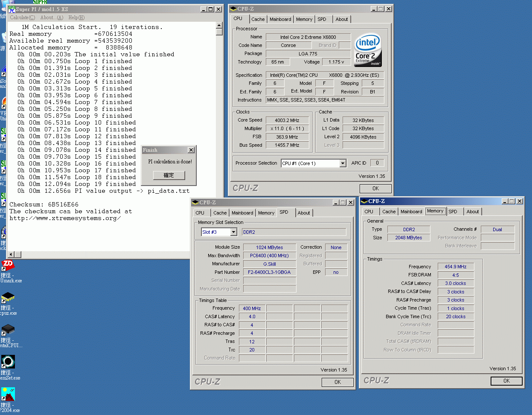Open CPU tab in CPU-Z Memory window
The image size is (532, 415).
(369, 212)
